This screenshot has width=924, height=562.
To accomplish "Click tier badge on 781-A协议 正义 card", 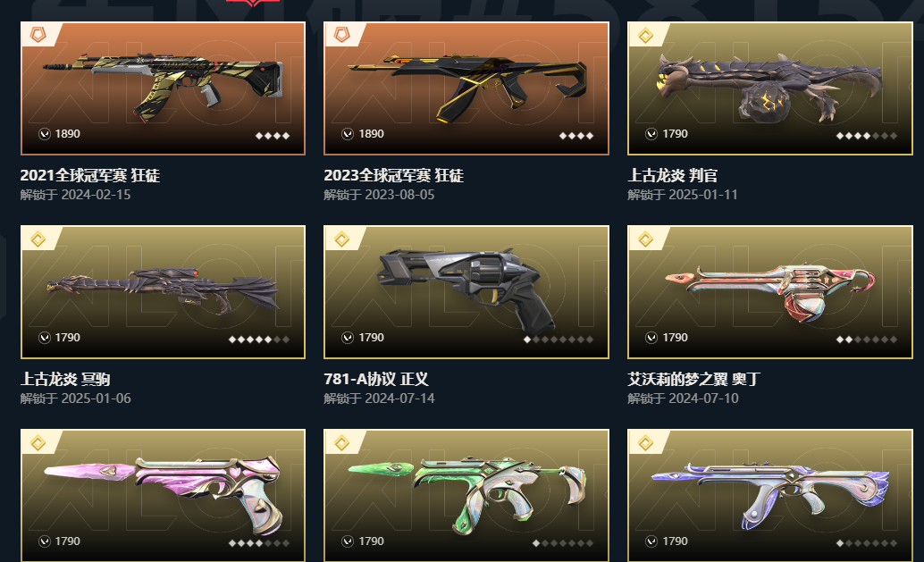I will coord(341,239).
